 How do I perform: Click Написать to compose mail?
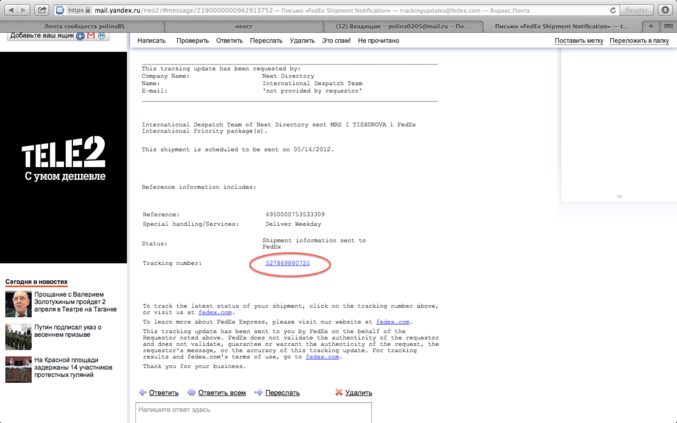[x=152, y=41]
